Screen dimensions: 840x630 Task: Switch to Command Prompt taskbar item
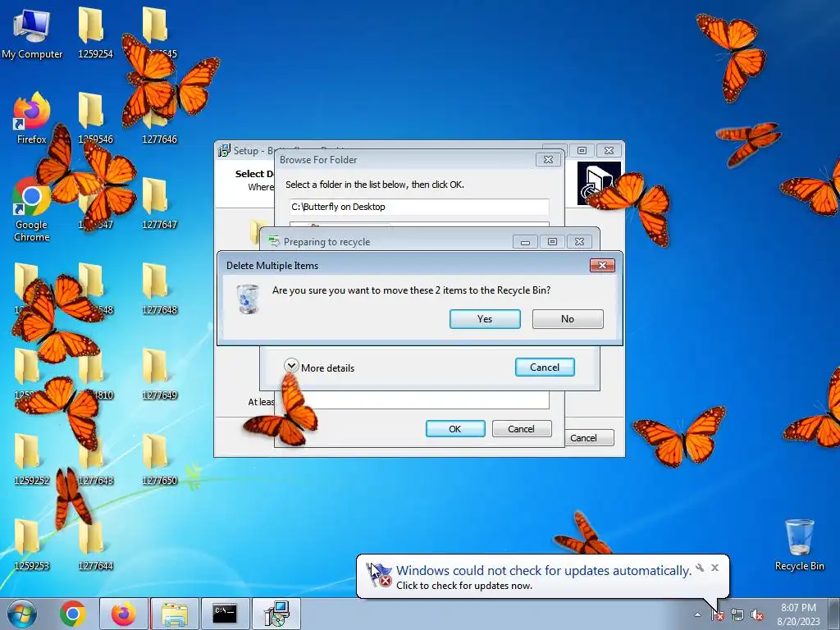225,614
